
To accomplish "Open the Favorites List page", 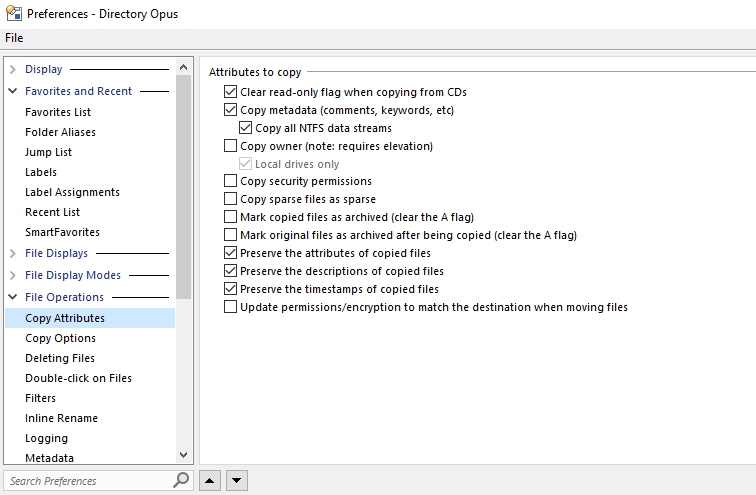I will tap(58, 112).
